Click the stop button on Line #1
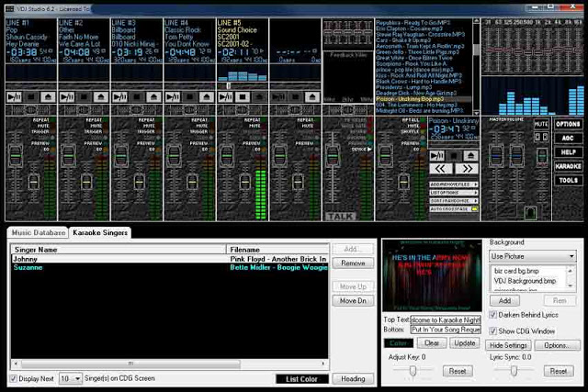The width and height of the screenshot is (588, 392). [x=31, y=97]
